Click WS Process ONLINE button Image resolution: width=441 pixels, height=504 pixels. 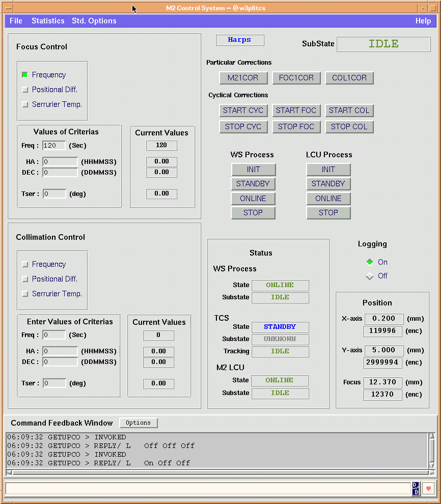(253, 199)
